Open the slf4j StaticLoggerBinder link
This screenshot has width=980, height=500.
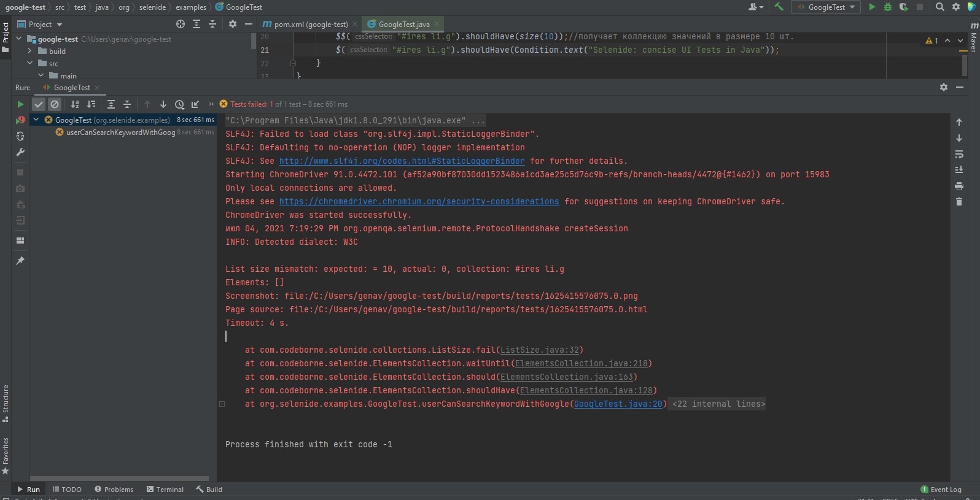(402, 161)
